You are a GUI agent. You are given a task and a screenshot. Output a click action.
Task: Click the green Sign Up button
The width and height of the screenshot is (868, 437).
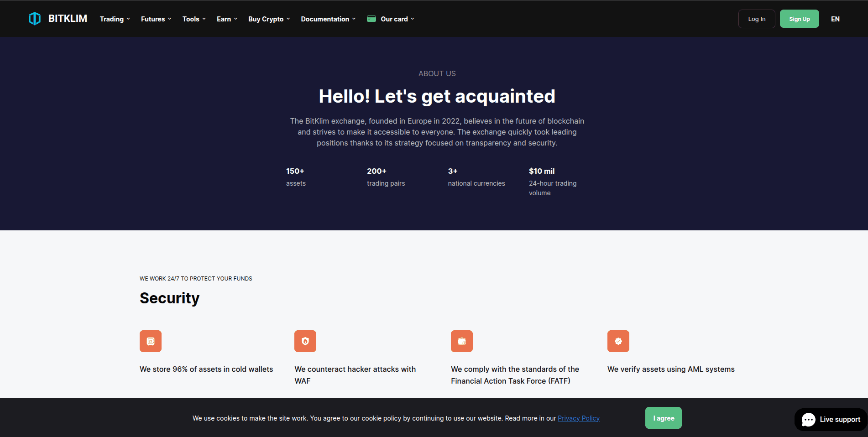pyautogui.click(x=799, y=19)
